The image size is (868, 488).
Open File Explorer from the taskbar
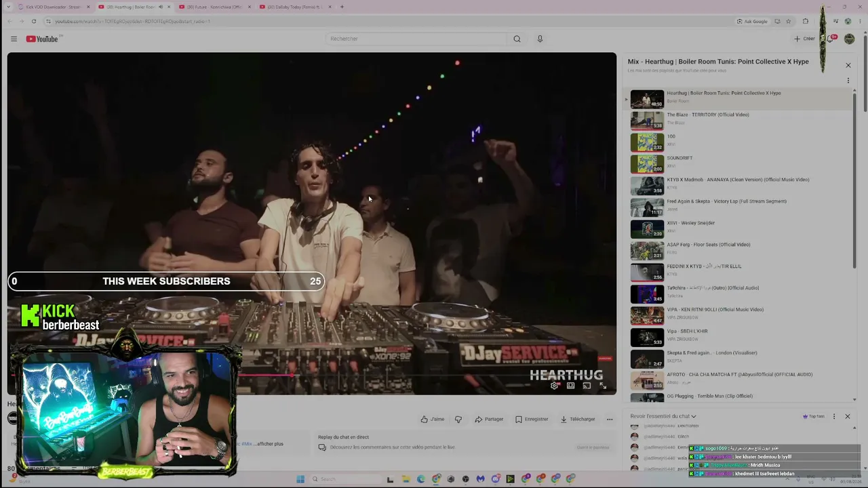click(406, 479)
